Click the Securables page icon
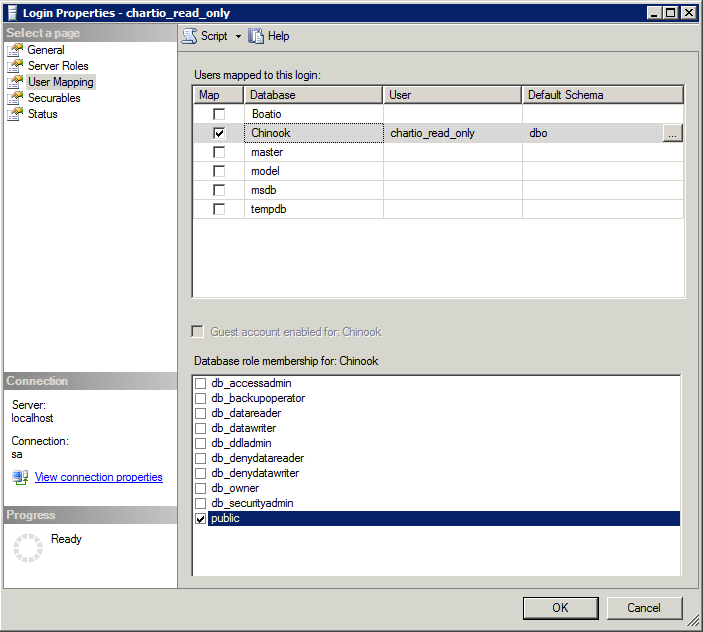 [x=15, y=98]
